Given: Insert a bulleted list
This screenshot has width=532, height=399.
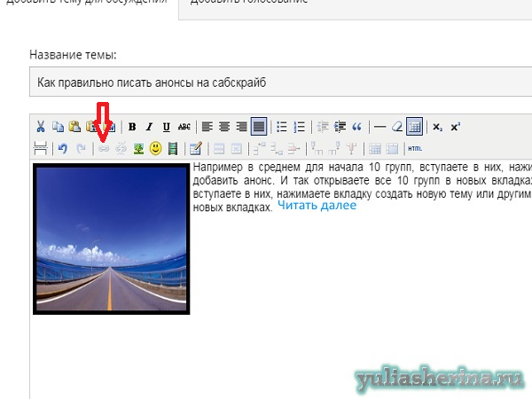Looking at the screenshot, I should click(282, 127).
